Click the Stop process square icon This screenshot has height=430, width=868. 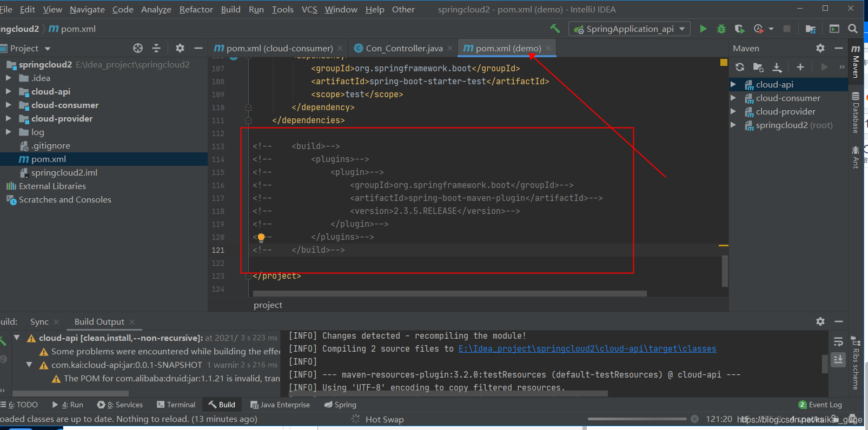787,29
